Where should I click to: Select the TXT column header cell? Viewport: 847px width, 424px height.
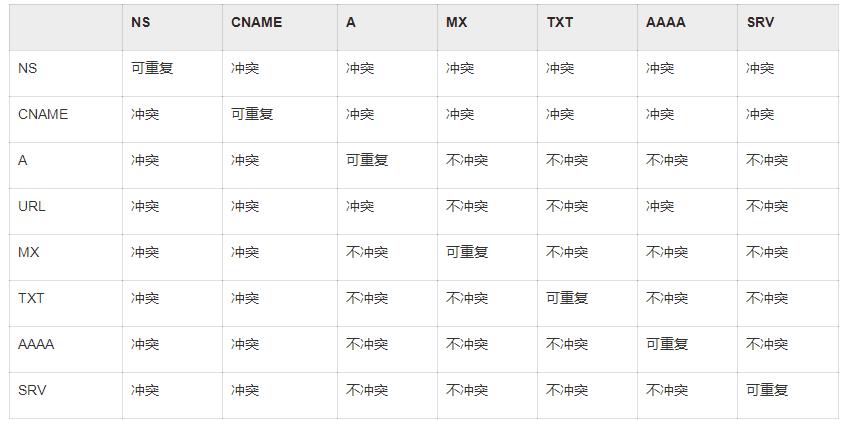tap(560, 22)
